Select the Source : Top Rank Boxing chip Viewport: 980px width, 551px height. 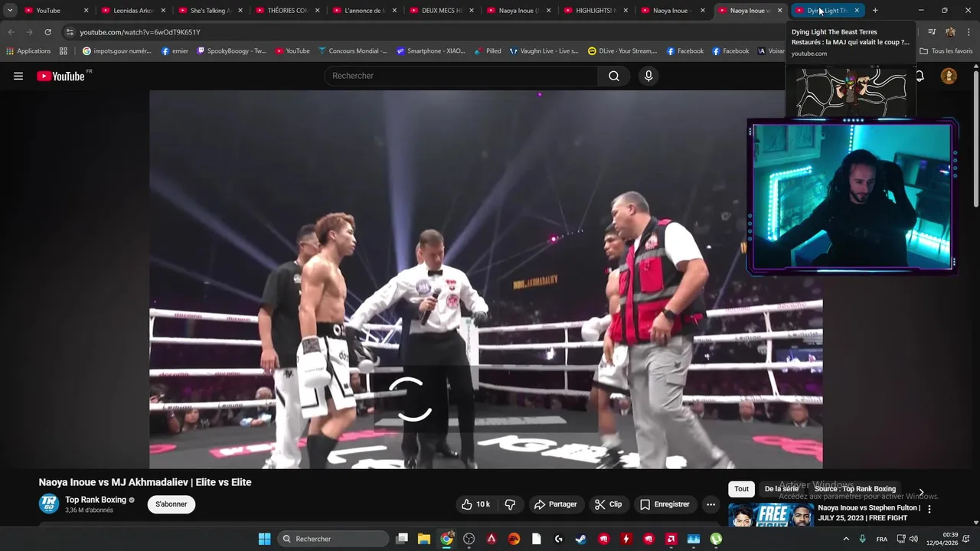pos(854,489)
